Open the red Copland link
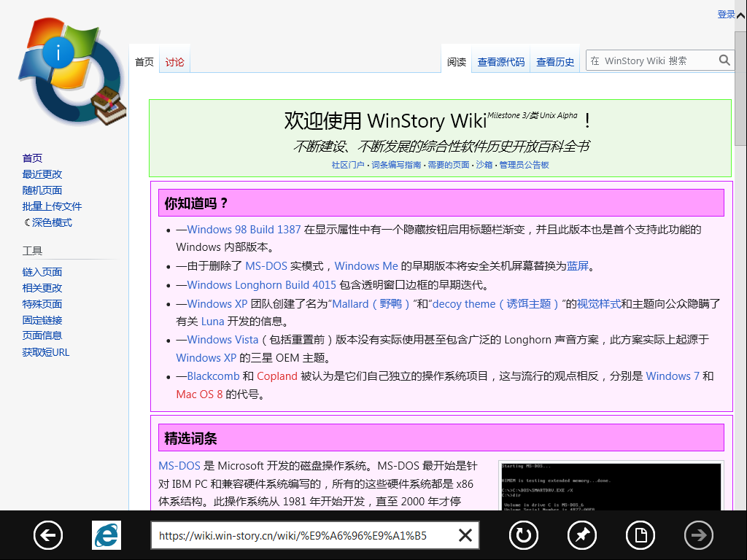Screen dimensions: 747x560 [x=276, y=376]
